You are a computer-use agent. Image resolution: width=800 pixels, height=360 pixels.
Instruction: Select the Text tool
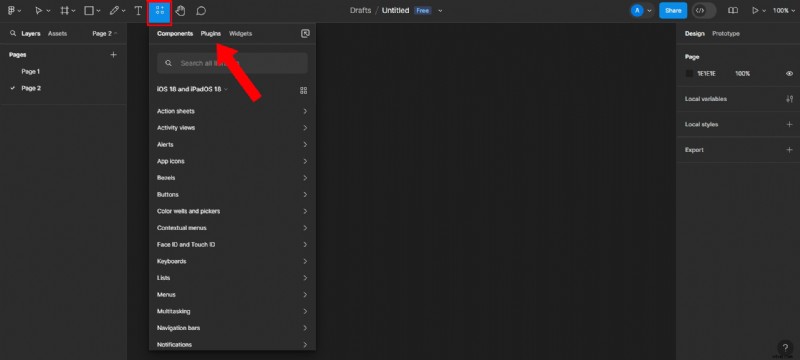point(138,11)
